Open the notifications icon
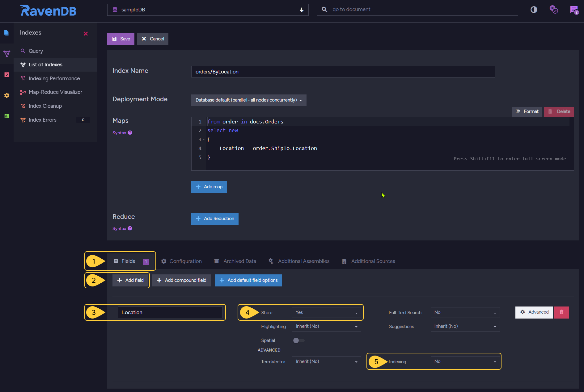584x392 pixels. [574, 10]
